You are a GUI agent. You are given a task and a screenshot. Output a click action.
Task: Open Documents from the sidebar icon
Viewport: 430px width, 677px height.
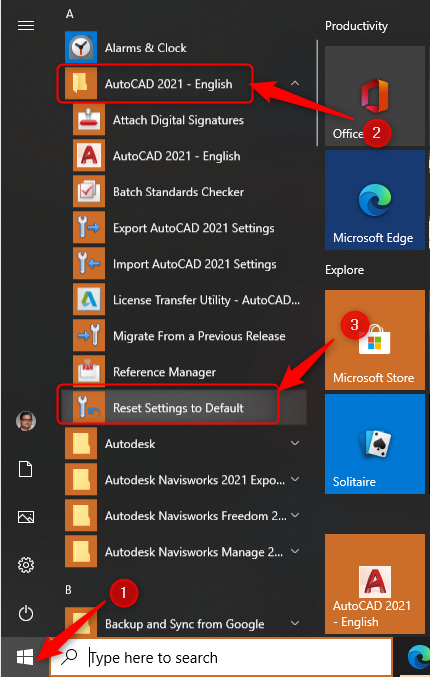[25, 469]
